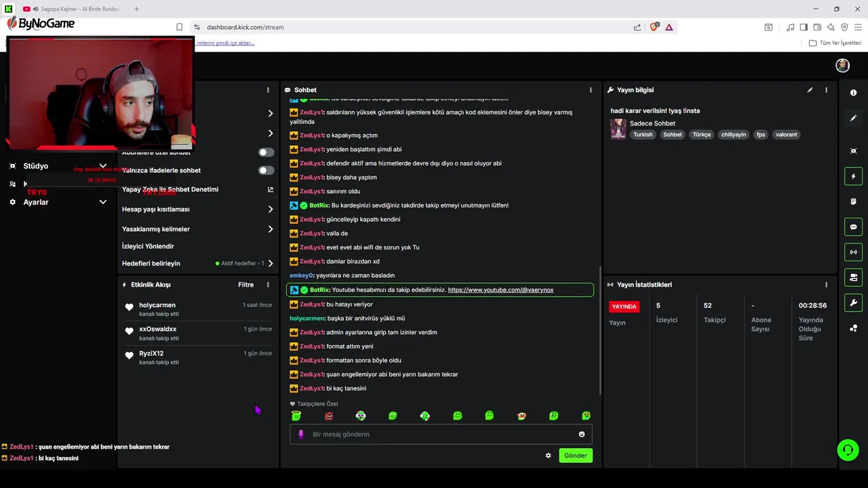This screenshot has height=488, width=868.
Task: Open the user profile avatar menu
Action: 842,65
